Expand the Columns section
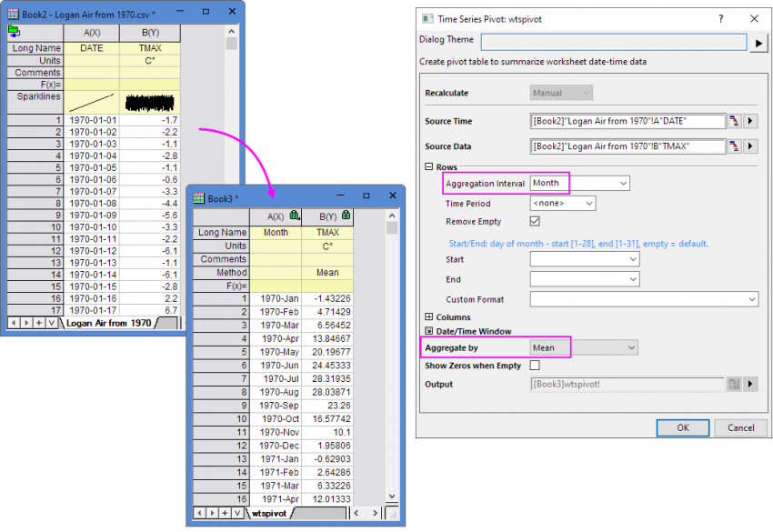 [429, 317]
